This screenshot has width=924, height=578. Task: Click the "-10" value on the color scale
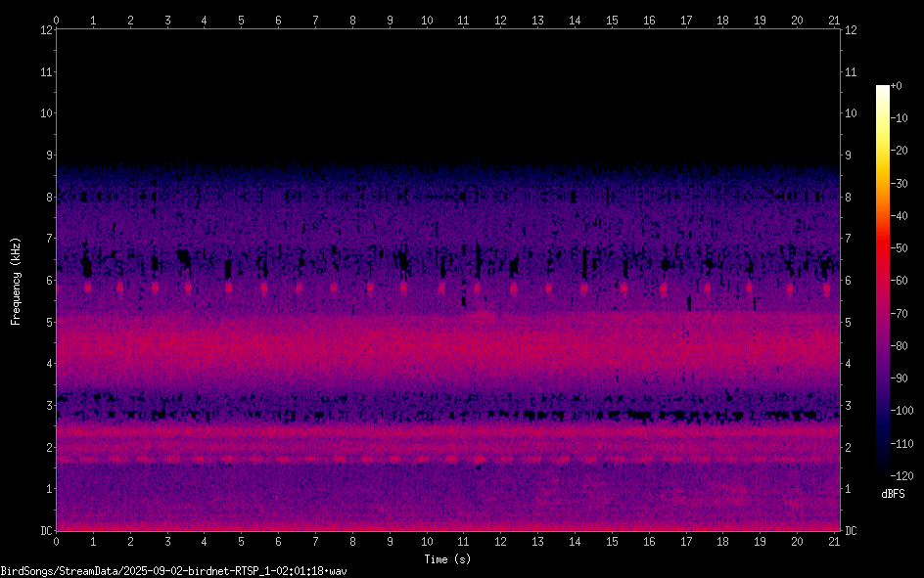(x=900, y=118)
